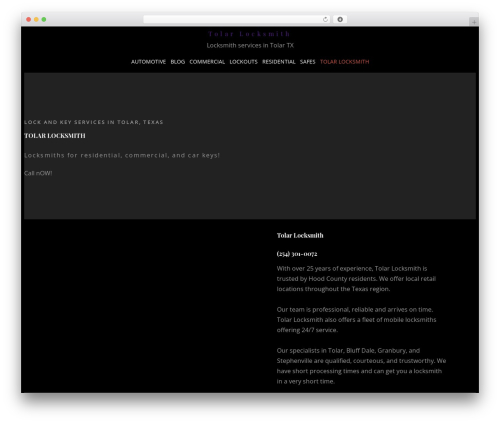Click the bold TOLAR LOCKSMITH hero heading

(x=55, y=136)
